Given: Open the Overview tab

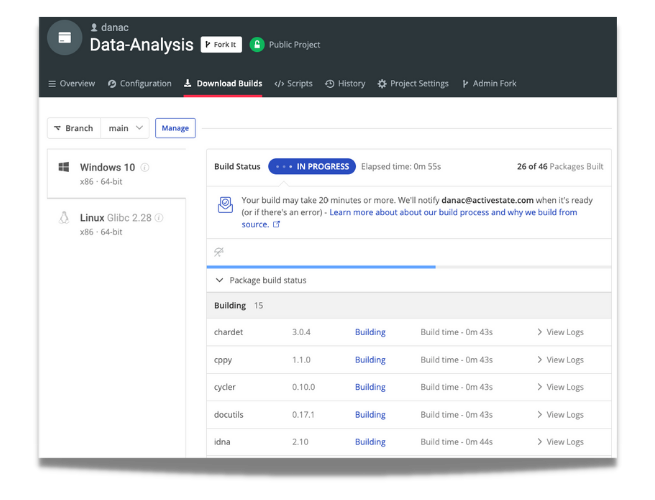Looking at the screenshot, I should [71, 84].
